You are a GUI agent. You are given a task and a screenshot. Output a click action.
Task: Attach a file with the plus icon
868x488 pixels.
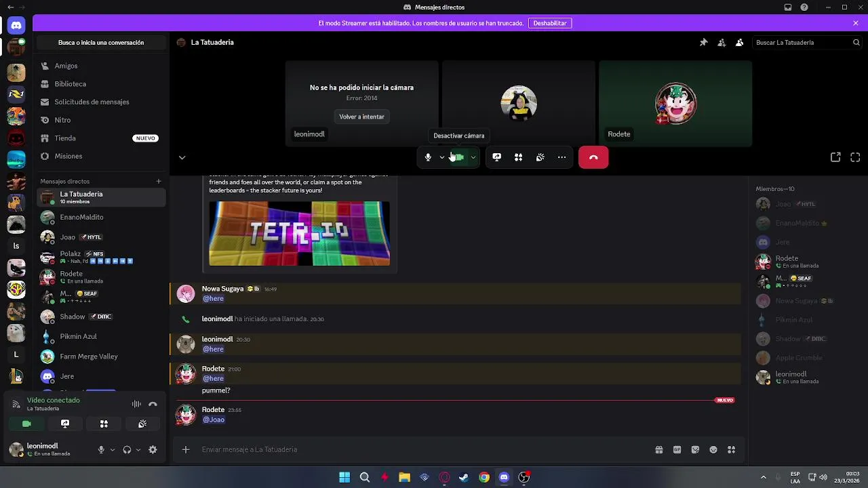pyautogui.click(x=186, y=449)
